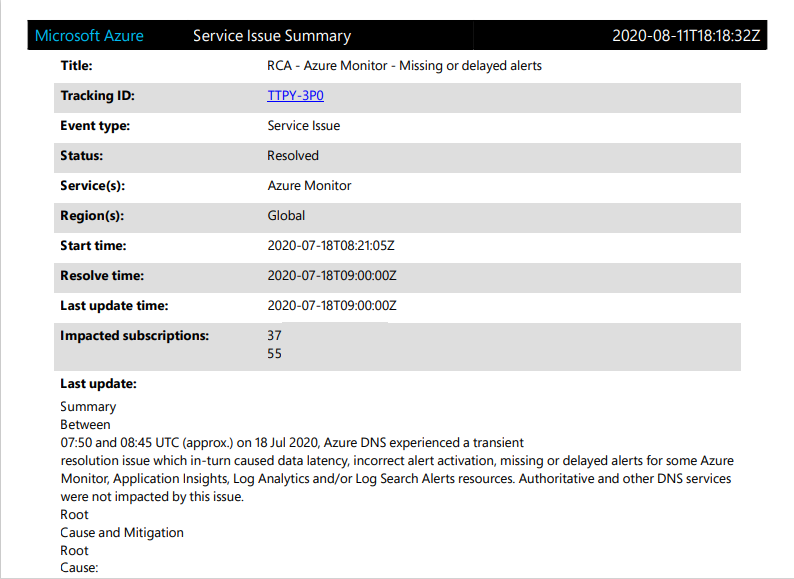Click the line starting resolution issue which in-turn
Image resolution: width=794 pixels, height=579 pixels.
point(397,460)
